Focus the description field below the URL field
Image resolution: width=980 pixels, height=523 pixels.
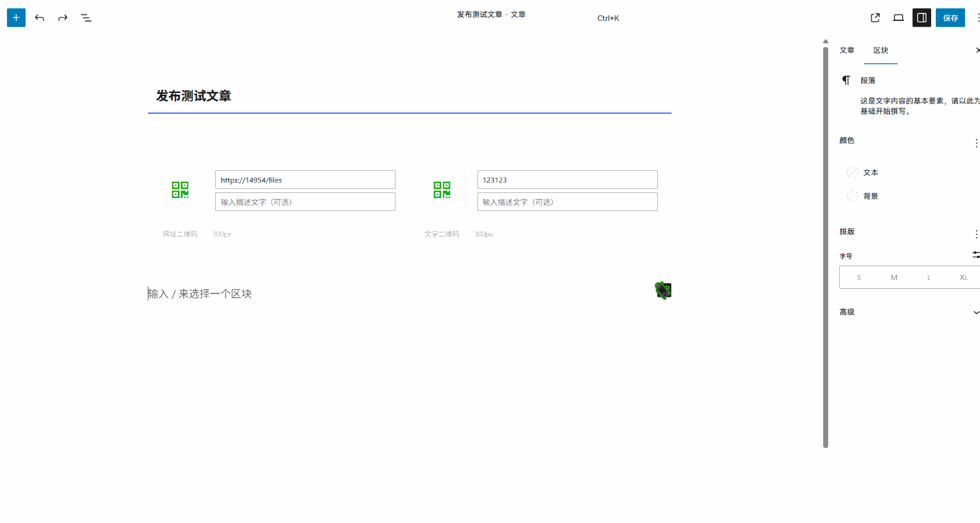tap(305, 202)
